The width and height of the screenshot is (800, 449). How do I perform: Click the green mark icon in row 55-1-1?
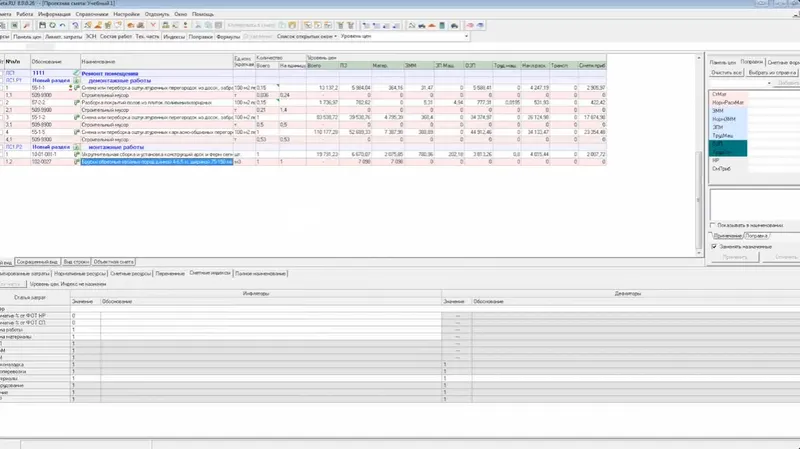point(77,88)
